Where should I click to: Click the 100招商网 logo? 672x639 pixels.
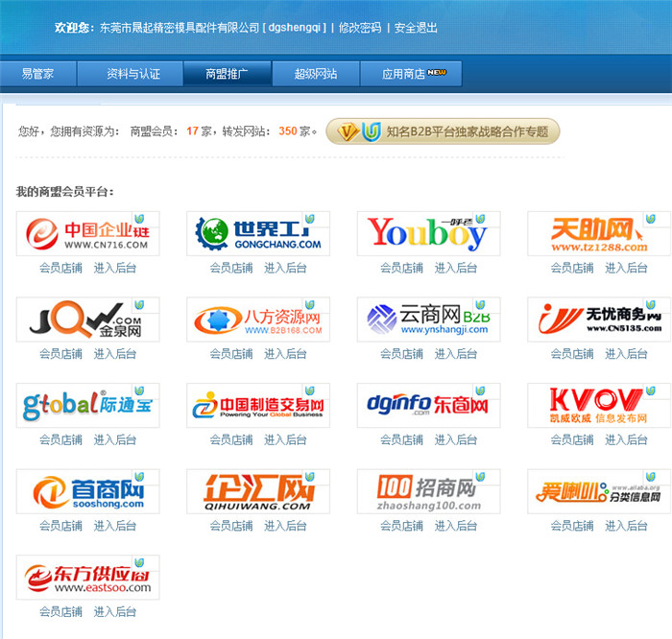tap(428, 491)
